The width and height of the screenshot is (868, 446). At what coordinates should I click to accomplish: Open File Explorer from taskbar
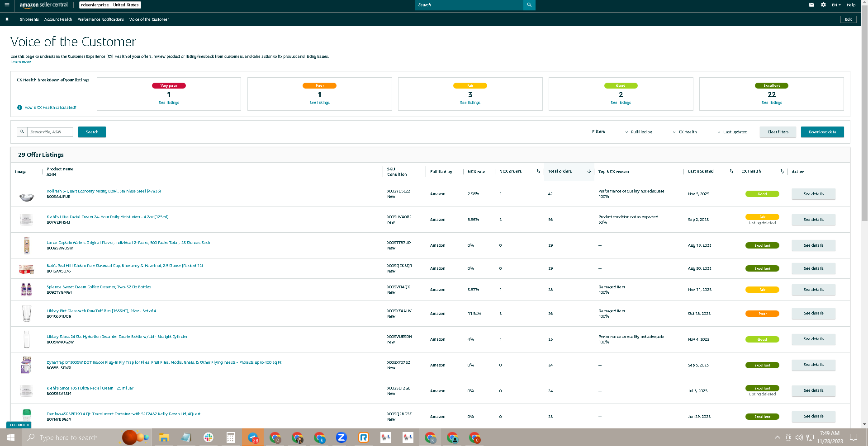pyautogui.click(x=164, y=437)
